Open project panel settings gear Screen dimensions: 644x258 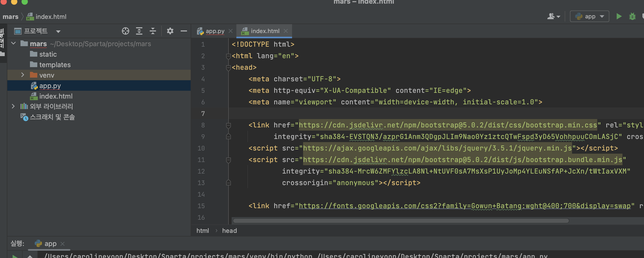pyautogui.click(x=170, y=31)
